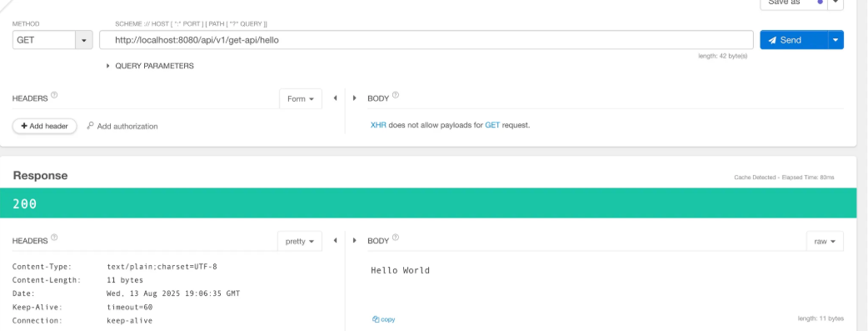Open the response headers pretty dropdown
This screenshot has height=331, width=868.
[x=300, y=241]
